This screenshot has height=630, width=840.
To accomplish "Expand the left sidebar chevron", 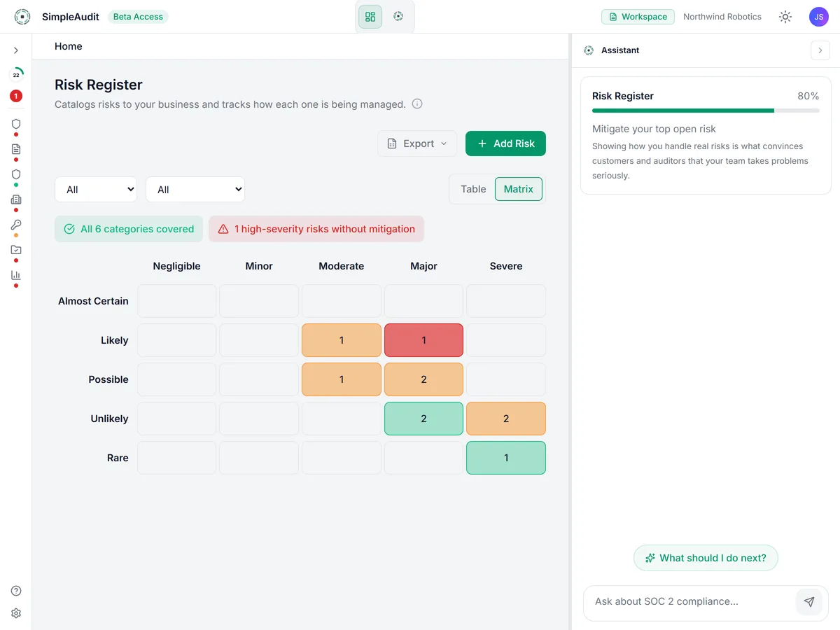I will [16, 50].
